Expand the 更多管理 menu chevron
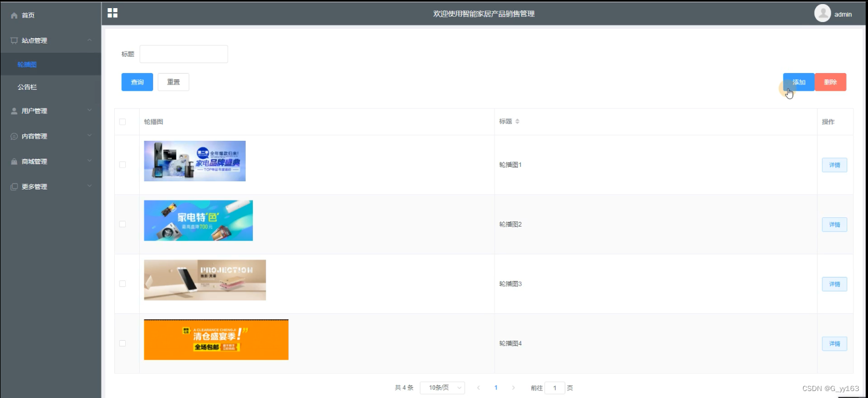 [x=89, y=186]
